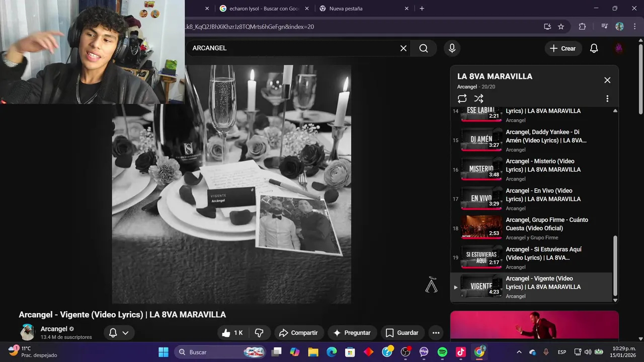This screenshot has height=362, width=644.
Task: Open Copilot from taskbar
Action: pyautogui.click(x=295, y=352)
